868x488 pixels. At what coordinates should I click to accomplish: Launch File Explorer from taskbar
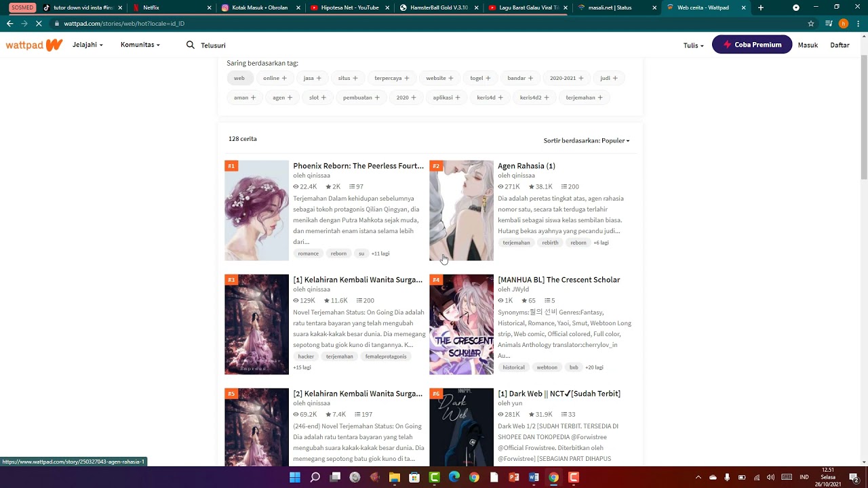tap(395, 477)
